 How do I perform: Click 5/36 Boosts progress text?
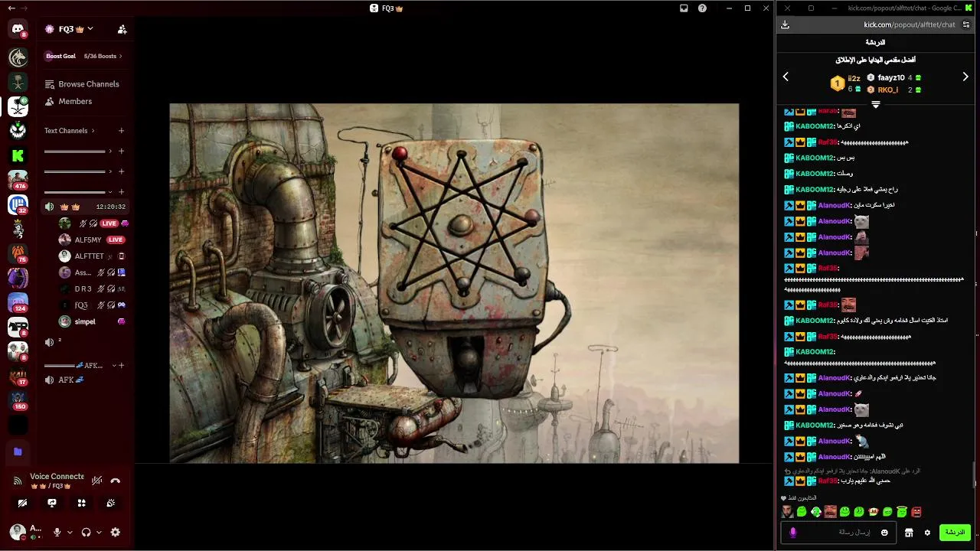100,56
